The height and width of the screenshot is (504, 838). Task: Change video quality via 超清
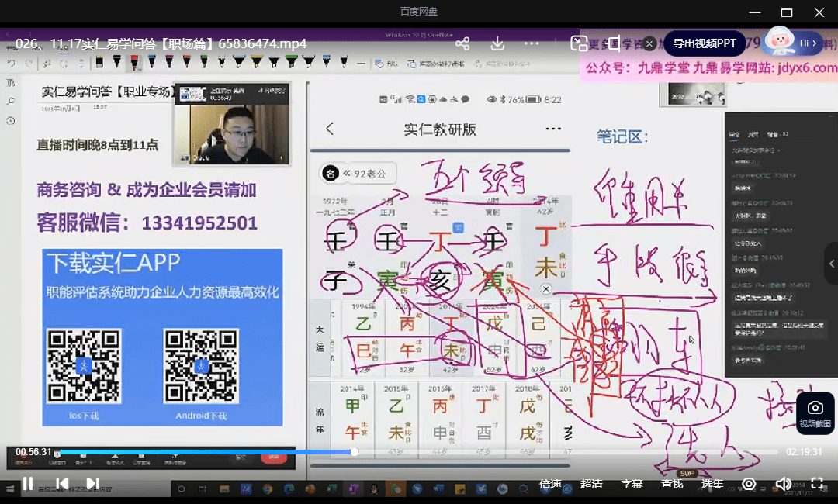(x=591, y=484)
